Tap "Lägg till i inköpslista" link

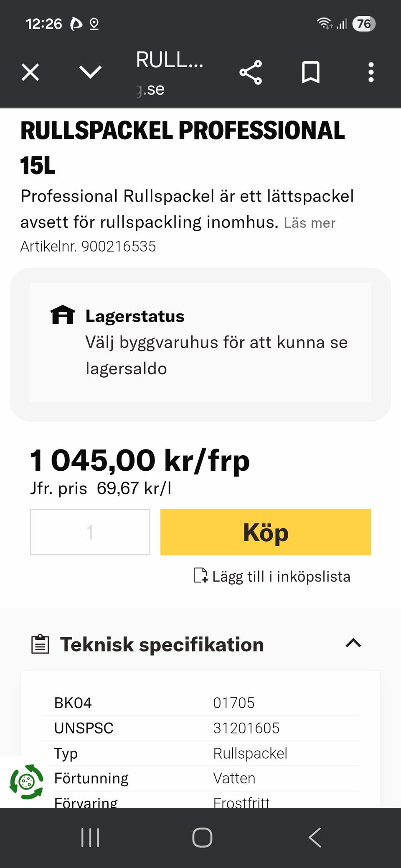click(281, 576)
